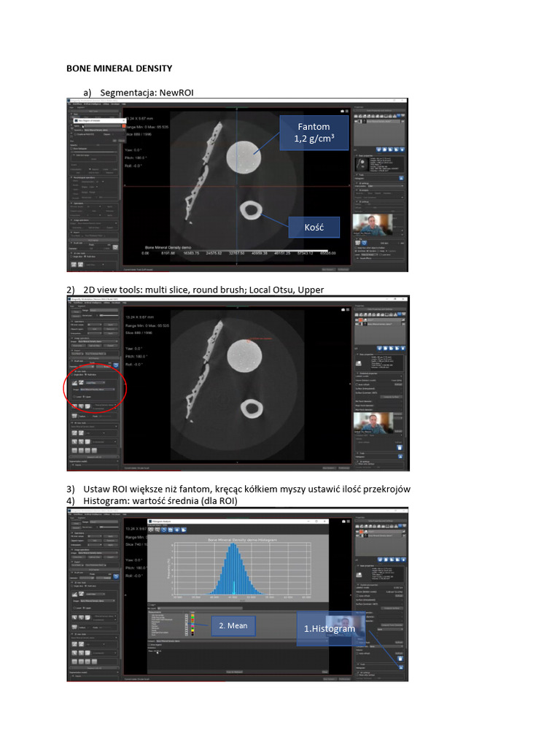Click the snapshot camera icon above the Fantom view

point(343,111)
